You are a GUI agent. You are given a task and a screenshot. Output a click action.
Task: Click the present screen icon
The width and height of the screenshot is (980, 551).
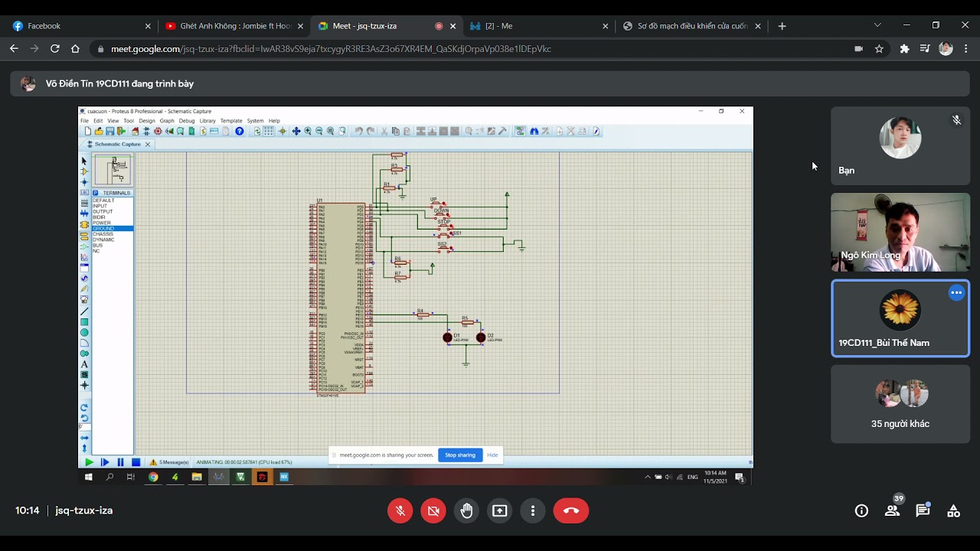click(x=499, y=510)
